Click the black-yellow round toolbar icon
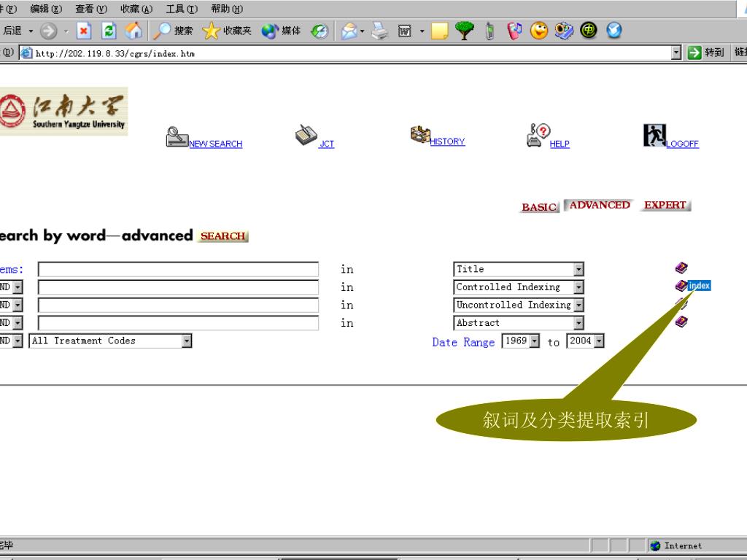 click(x=589, y=31)
